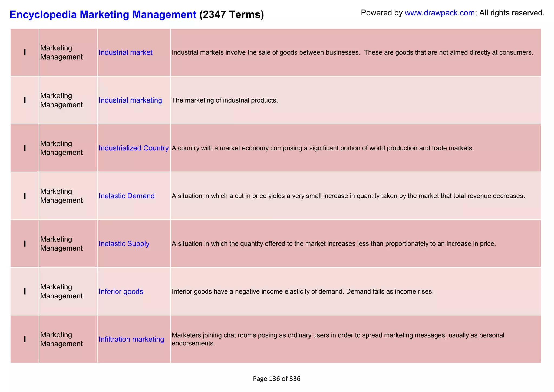554x392 pixels.
Task: Click the letter I in Infiltration marketing row
Action: 25,339
